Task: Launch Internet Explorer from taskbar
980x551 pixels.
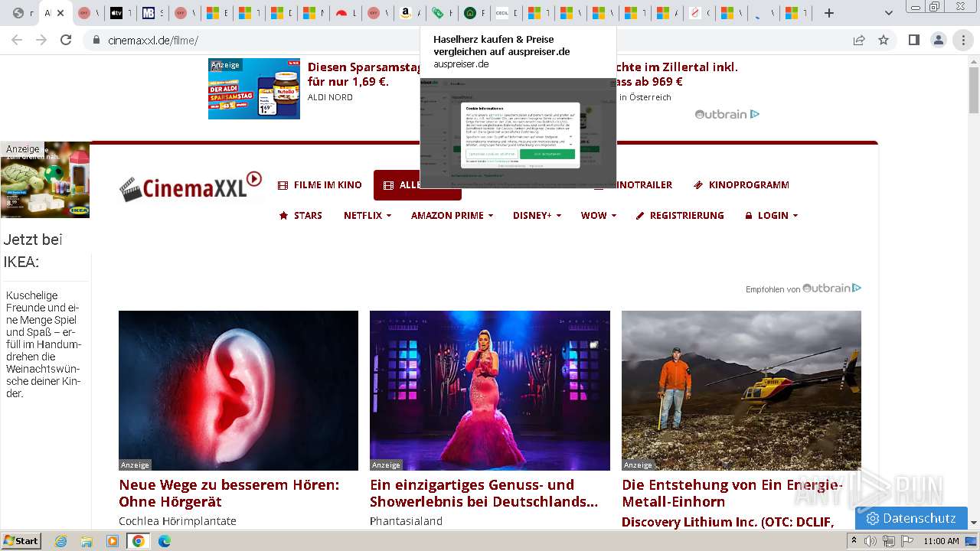Action: pyautogui.click(x=60, y=541)
